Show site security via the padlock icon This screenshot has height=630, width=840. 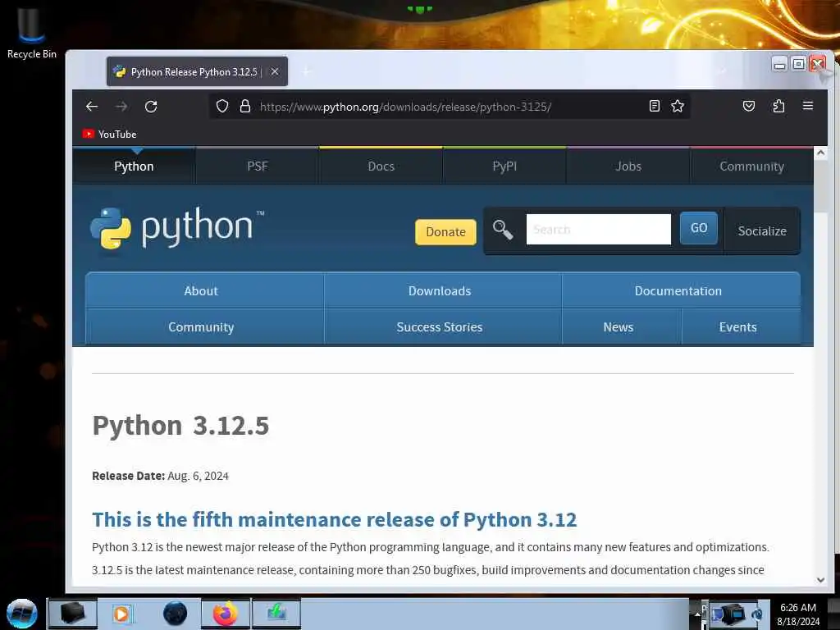[x=244, y=106]
